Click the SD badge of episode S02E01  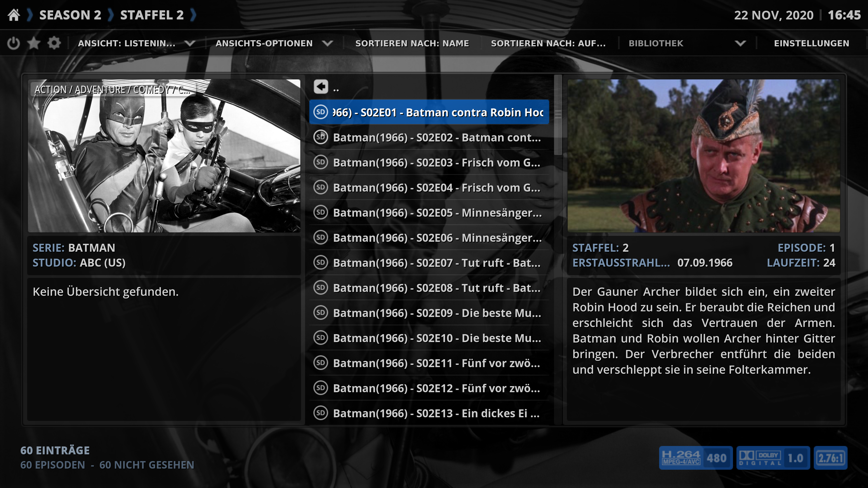tap(321, 112)
